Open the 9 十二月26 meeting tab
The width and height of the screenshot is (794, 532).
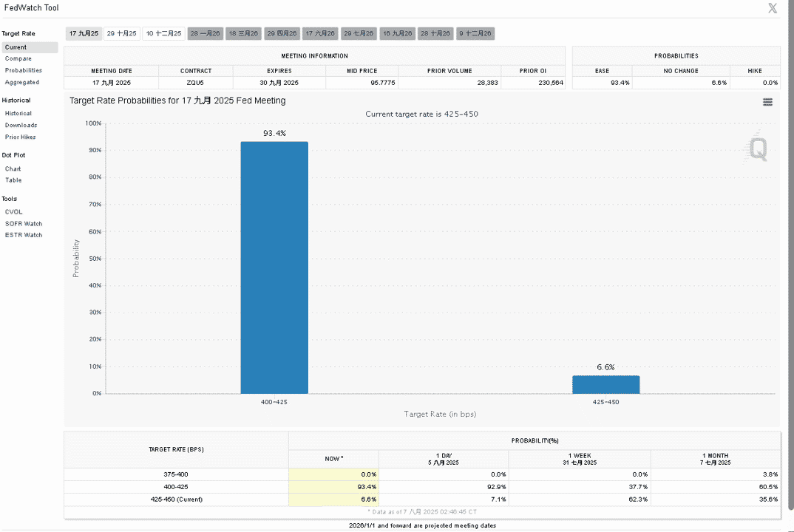pos(475,33)
